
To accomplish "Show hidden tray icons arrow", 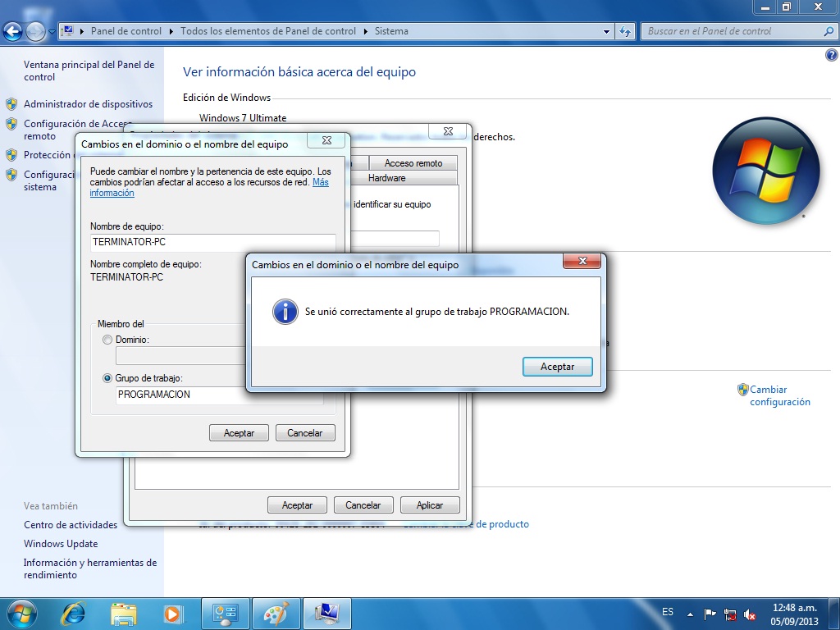I will coord(690,614).
